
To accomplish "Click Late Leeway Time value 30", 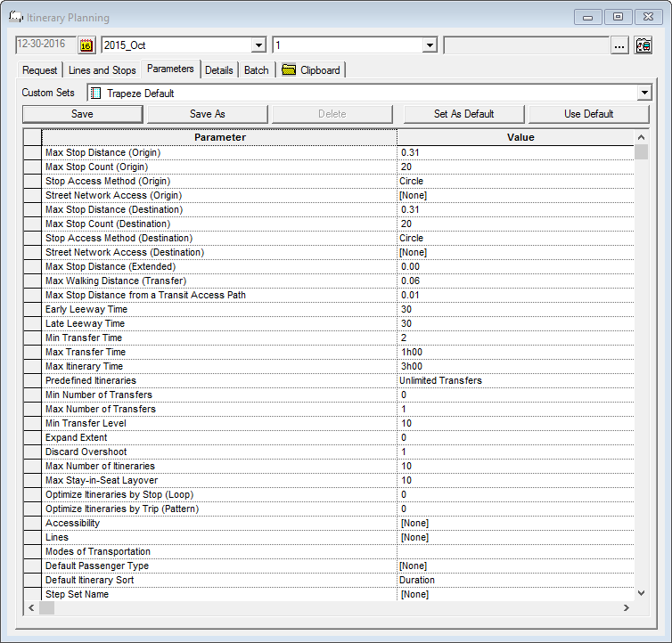I will click(515, 324).
